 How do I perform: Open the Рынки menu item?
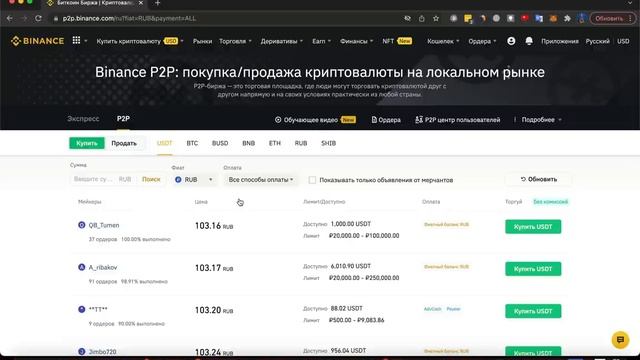pyautogui.click(x=202, y=41)
